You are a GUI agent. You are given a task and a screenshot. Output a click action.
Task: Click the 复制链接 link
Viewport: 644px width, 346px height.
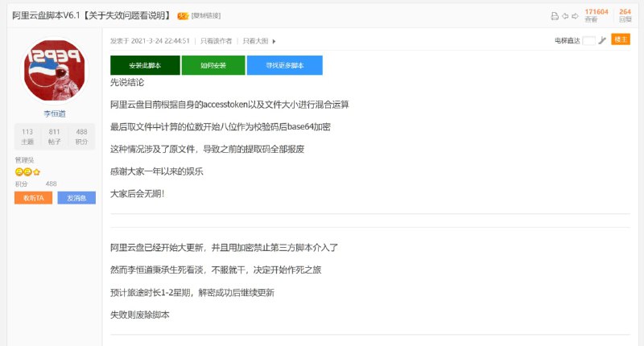(x=206, y=16)
